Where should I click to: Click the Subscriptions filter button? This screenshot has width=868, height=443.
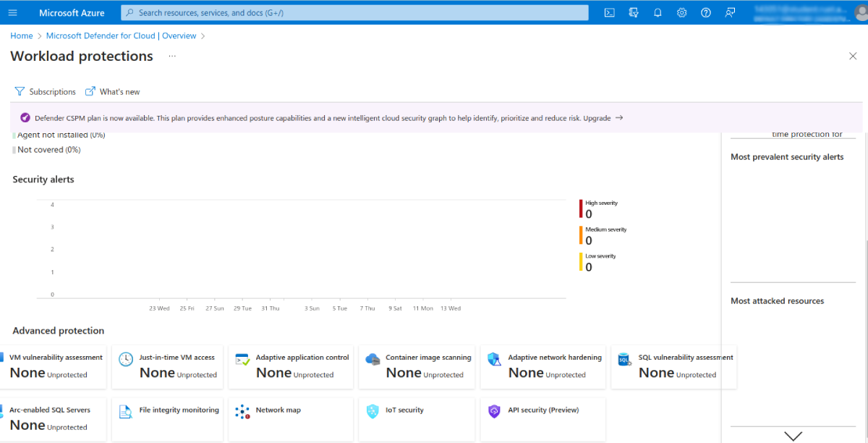coord(45,92)
